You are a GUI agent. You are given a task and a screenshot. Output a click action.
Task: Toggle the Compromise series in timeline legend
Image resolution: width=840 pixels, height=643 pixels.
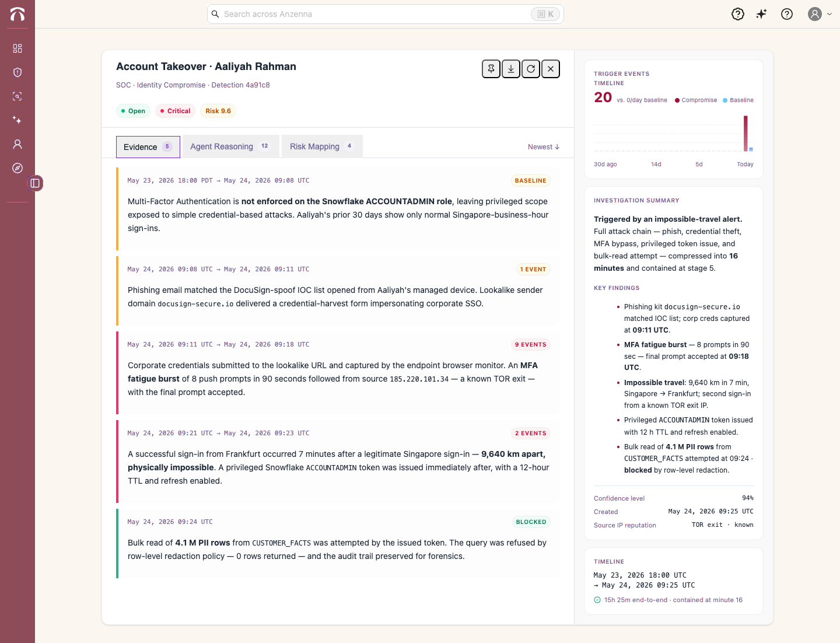(x=696, y=100)
